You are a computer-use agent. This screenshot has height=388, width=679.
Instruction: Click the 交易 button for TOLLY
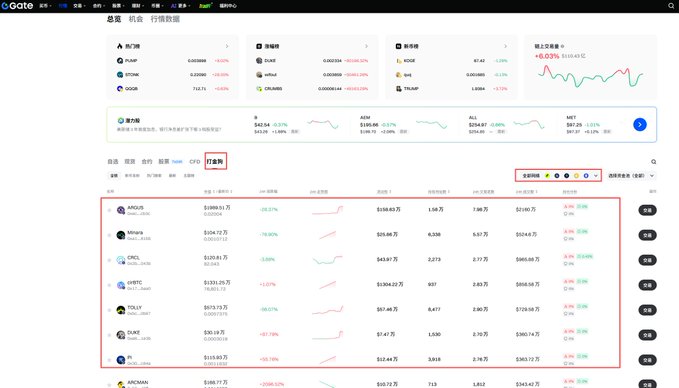(647, 310)
